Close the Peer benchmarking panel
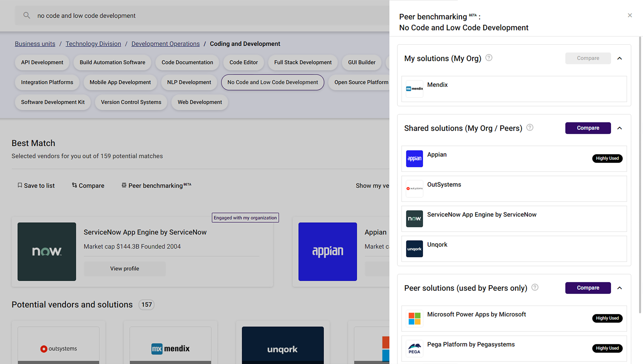 [x=630, y=15]
